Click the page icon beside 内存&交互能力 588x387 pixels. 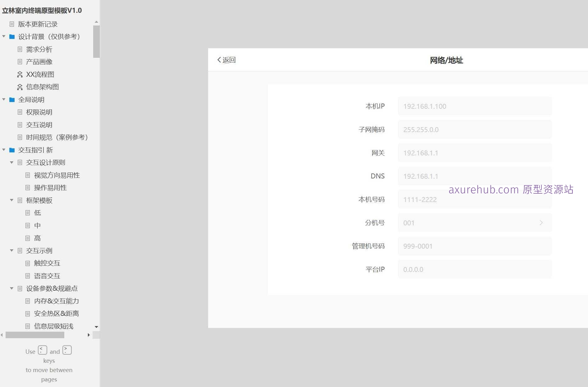point(28,301)
